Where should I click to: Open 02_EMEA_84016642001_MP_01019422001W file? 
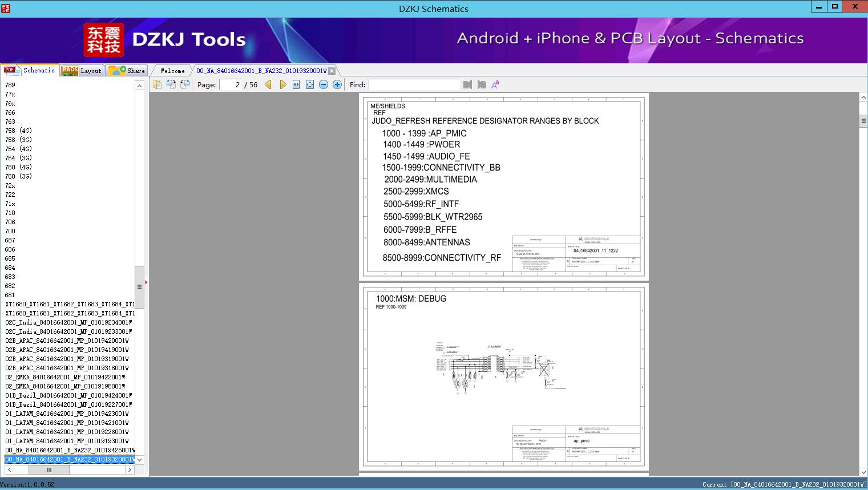65,377
